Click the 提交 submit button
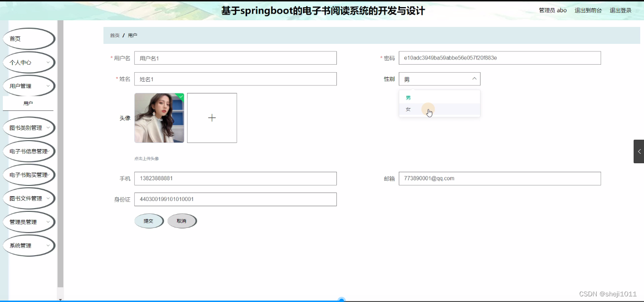The image size is (644, 302). (149, 220)
